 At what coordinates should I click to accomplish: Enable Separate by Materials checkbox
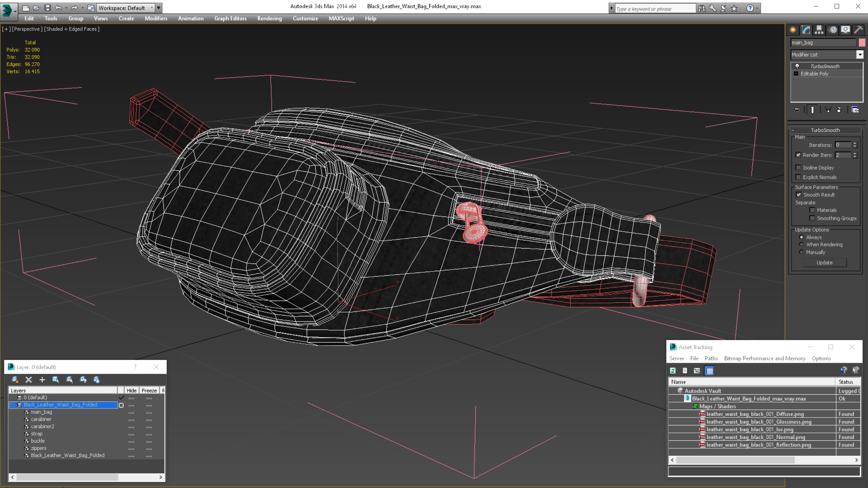click(x=813, y=210)
